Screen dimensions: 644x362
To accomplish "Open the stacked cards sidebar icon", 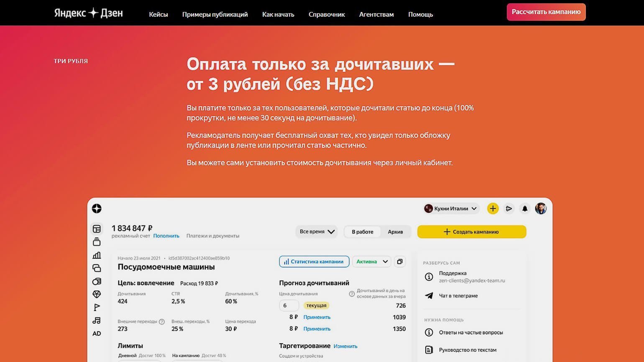I will (x=97, y=242).
